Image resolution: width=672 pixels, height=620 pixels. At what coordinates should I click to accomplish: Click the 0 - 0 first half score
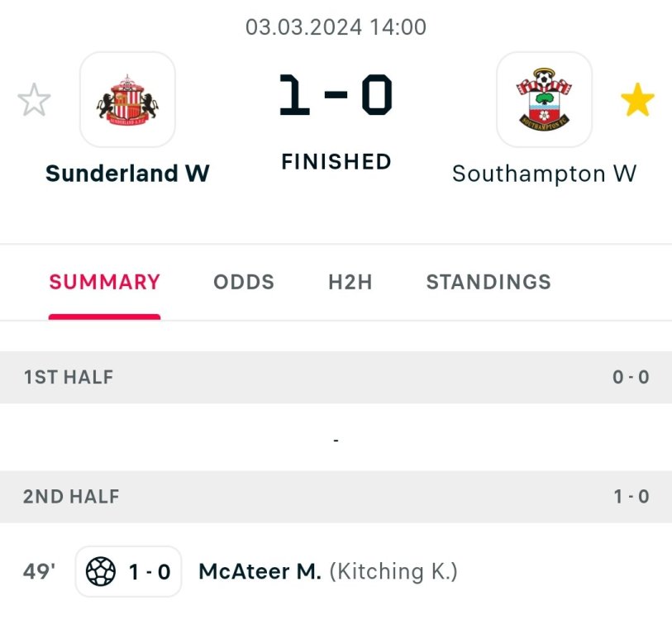click(x=631, y=378)
